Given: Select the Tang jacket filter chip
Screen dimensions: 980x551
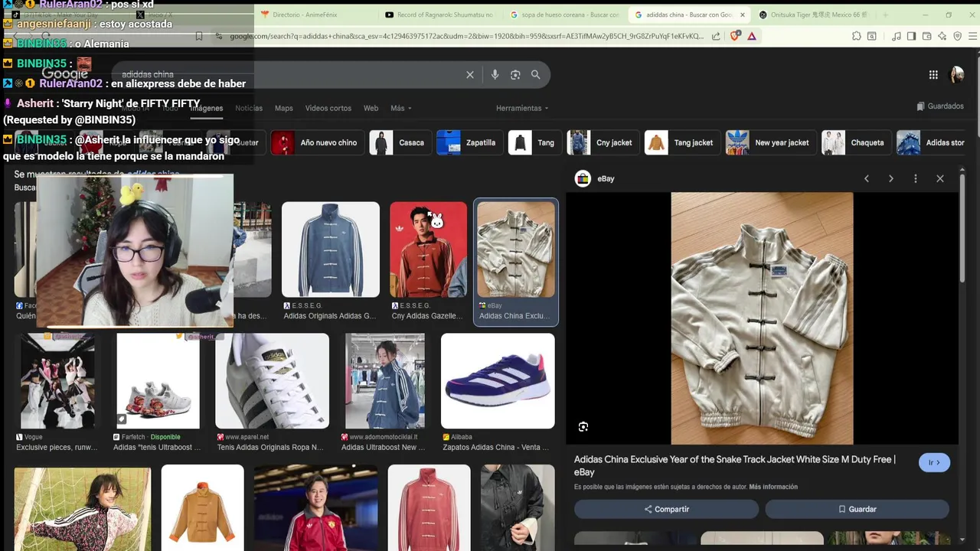Looking at the screenshot, I should pos(681,142).
